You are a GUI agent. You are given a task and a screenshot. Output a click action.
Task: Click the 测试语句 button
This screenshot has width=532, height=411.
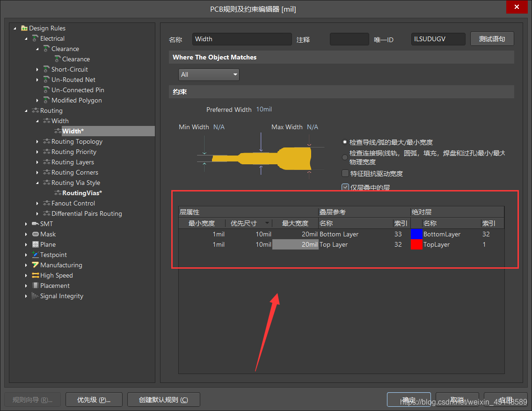(492, 39)
